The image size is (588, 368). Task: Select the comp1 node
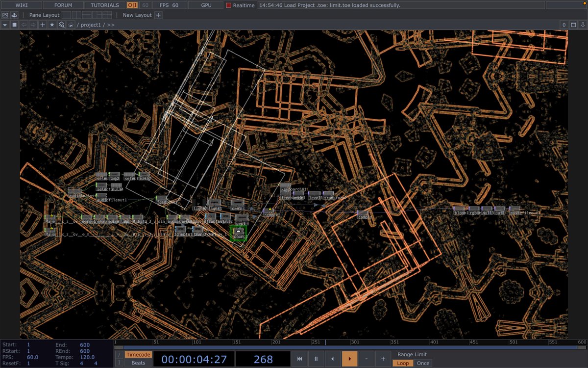click(364, 215)
